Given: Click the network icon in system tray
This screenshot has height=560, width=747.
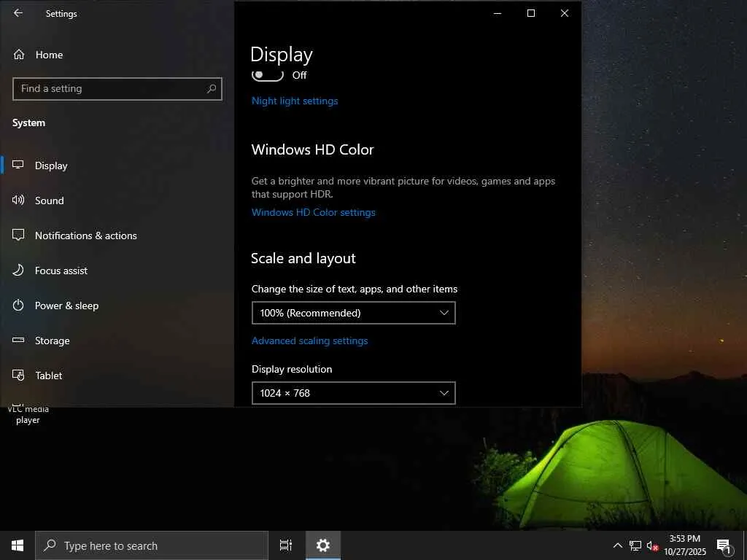Looking at the screenshot, I should coord(635,545).
